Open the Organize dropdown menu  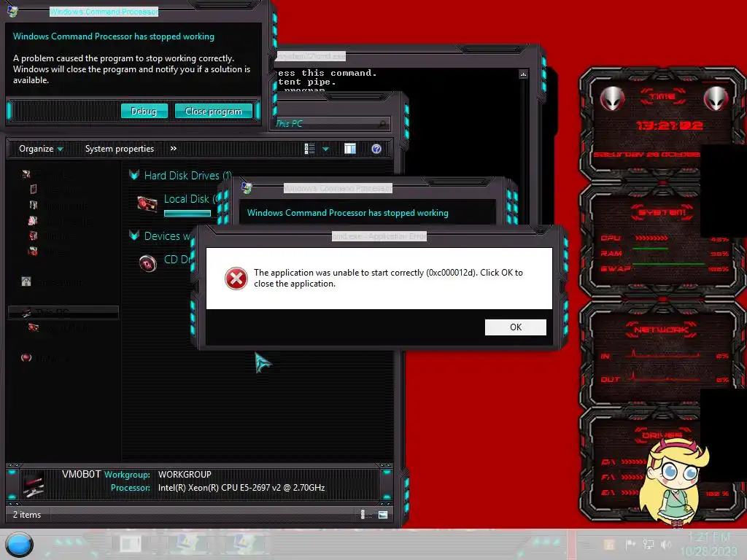click(x=41, y=149)
